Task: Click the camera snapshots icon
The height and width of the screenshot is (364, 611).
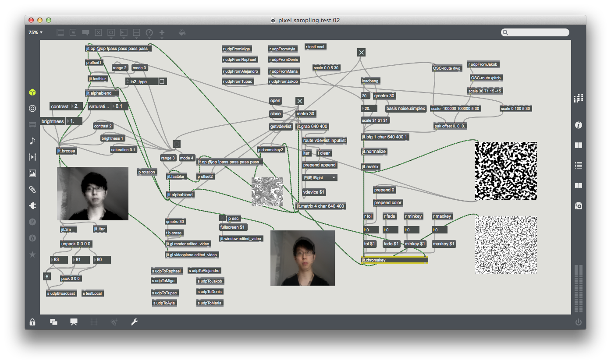Action: [578, 205]
